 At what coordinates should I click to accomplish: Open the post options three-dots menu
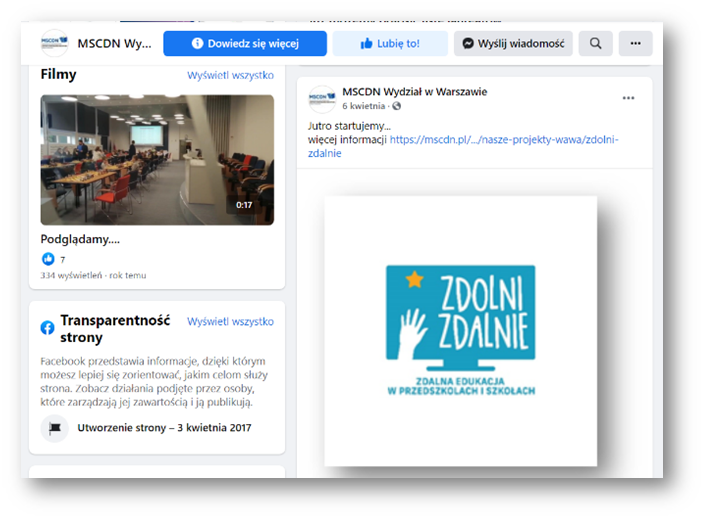tap(628, 98)
